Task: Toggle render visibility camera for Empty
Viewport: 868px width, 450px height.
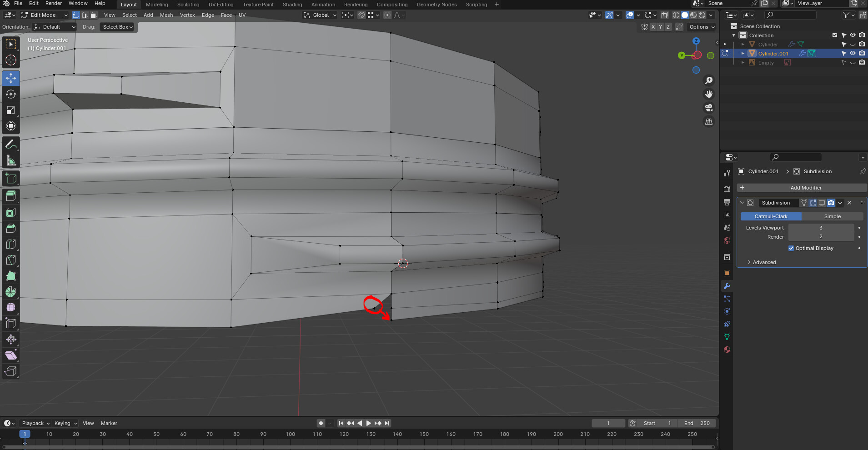Action: (862, 63)
